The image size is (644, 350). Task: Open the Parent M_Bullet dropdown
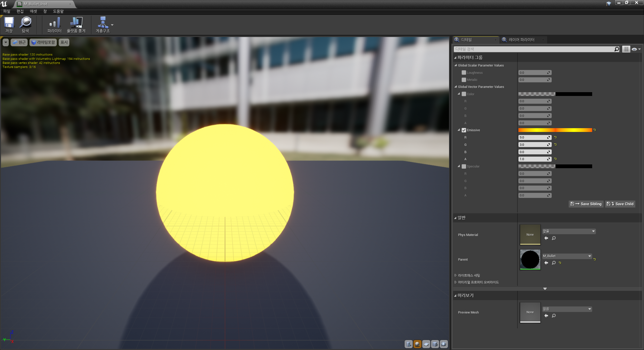pyautogui.click(x=567, y=256)
